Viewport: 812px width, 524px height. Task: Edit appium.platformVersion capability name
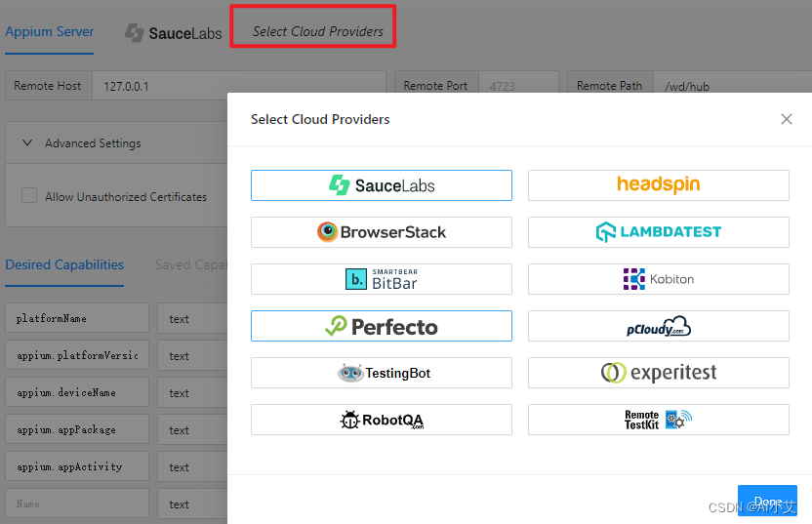tap(77, 355)
